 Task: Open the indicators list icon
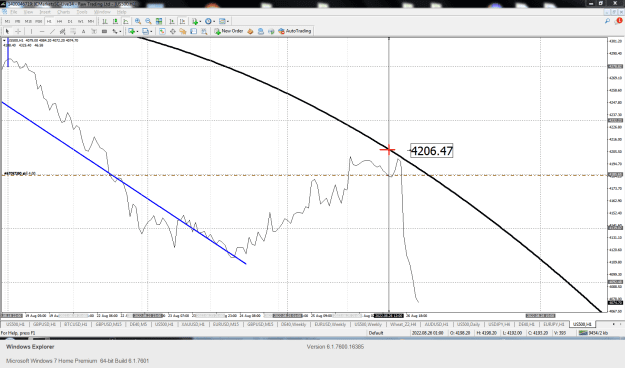(x=195, y=21)
